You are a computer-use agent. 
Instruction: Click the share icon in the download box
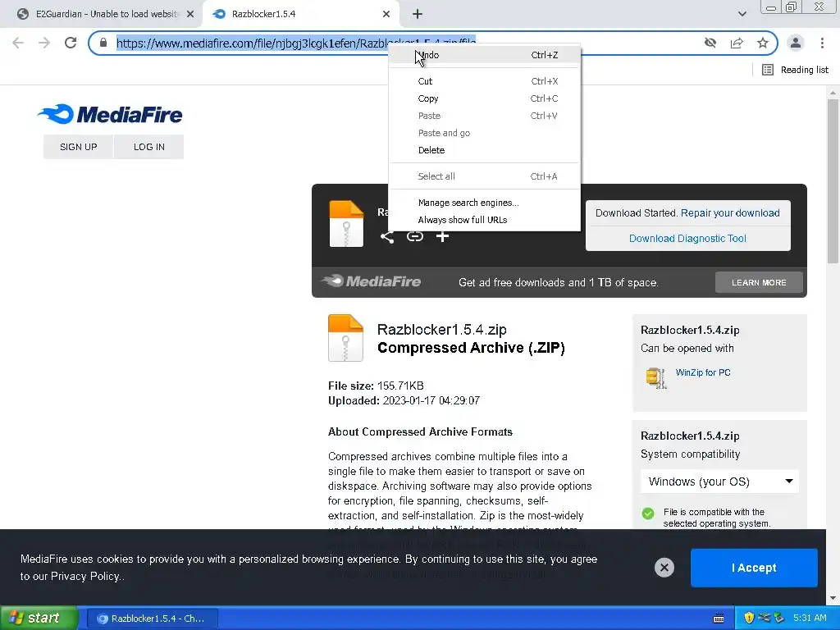point(387,236)
